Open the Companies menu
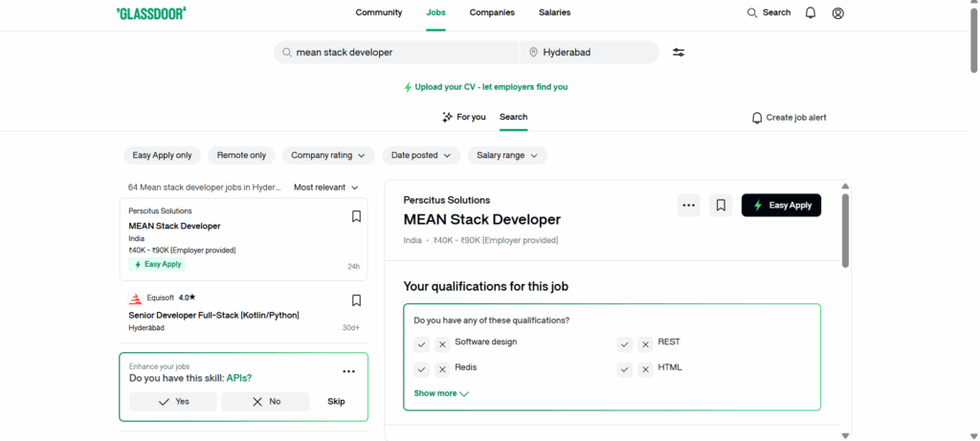Viewport: 980px width, 441px height. [492, 12]
